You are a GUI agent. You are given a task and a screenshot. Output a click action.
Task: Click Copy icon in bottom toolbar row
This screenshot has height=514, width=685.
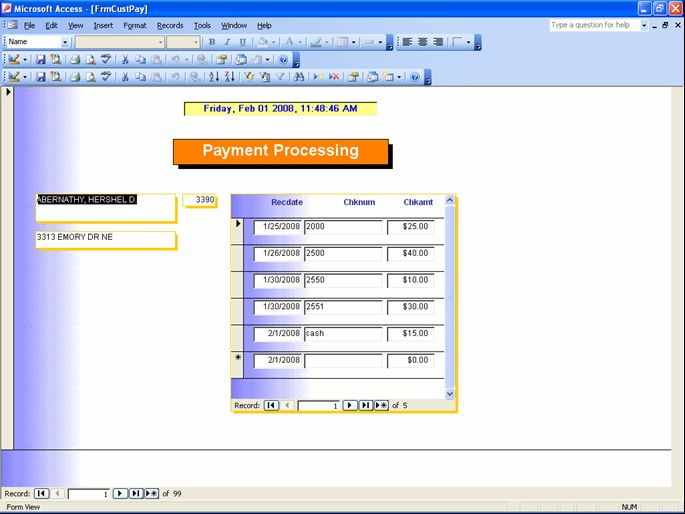point(140,77)
